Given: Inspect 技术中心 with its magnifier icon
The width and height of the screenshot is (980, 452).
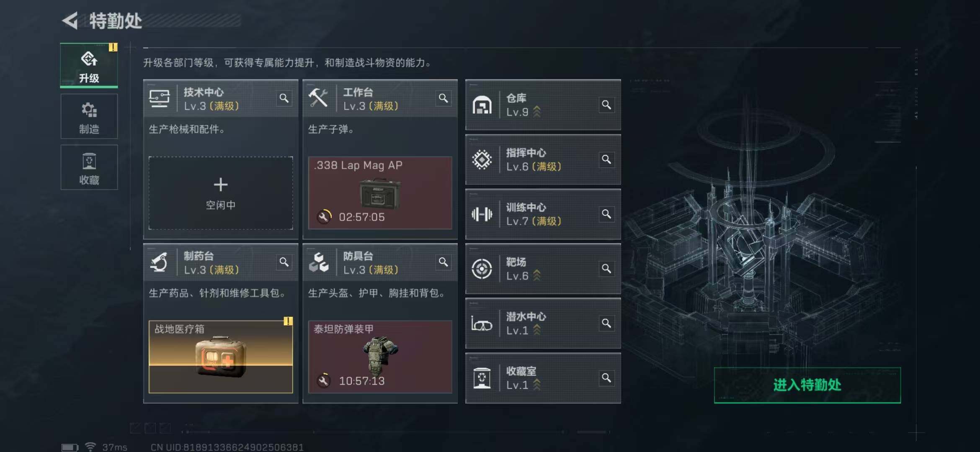Looking at the screenshot, I should pos(284,98).
